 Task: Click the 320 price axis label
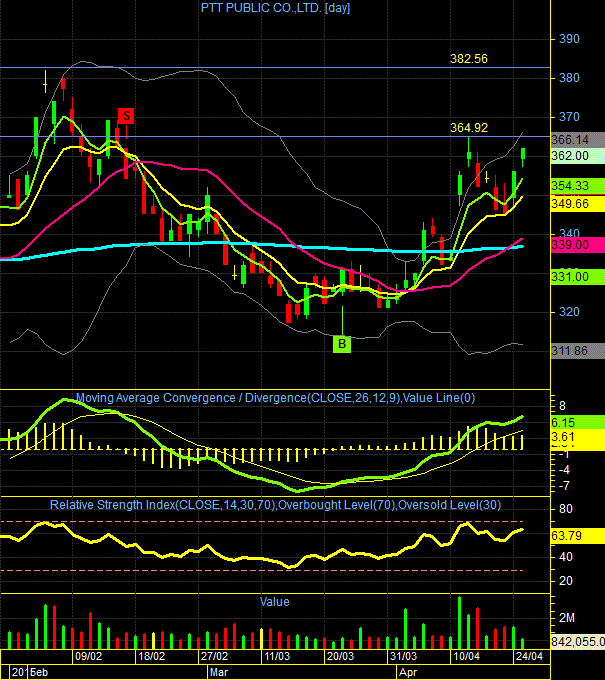click(x=569, y=312)
